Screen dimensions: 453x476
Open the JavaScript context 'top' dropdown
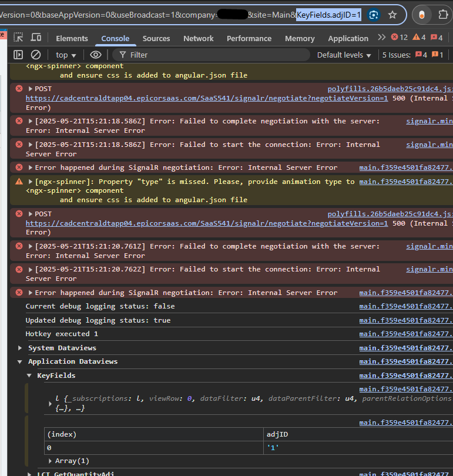tap(66, 55)
